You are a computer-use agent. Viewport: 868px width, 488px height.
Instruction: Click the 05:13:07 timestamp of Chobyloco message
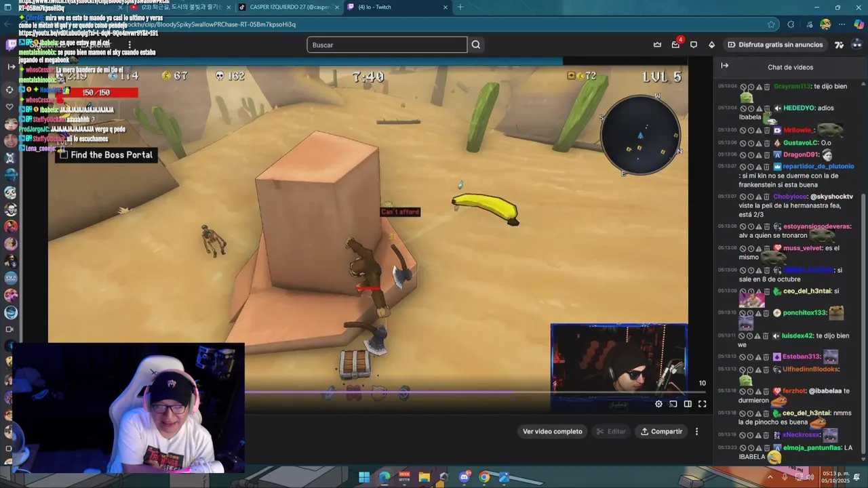point(727,196)
